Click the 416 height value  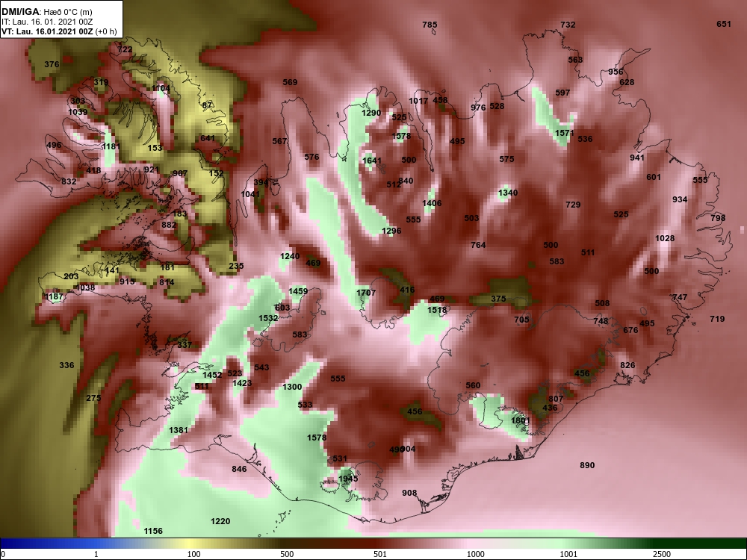[x=407, y=290]
